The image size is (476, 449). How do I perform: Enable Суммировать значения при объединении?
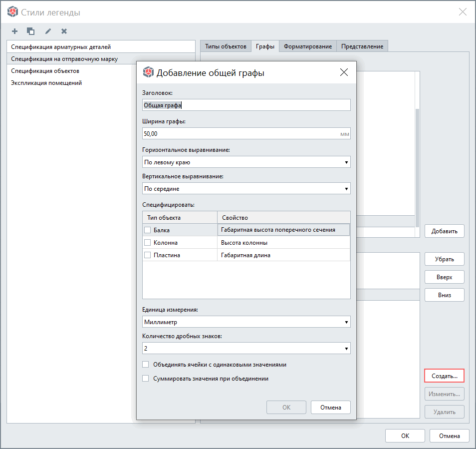[x=146, y=378]
